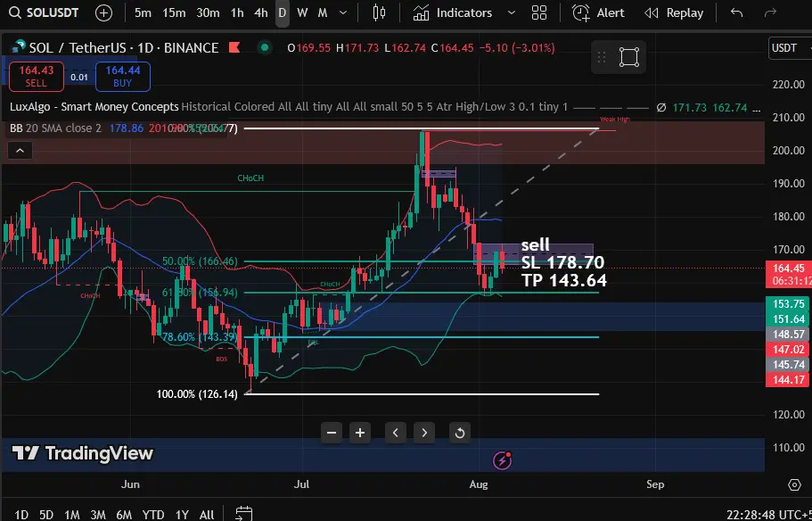Click the green CHoCH label near 190
Image resolution: width=812 pixels, height=521 pixels.
[250, 178]
